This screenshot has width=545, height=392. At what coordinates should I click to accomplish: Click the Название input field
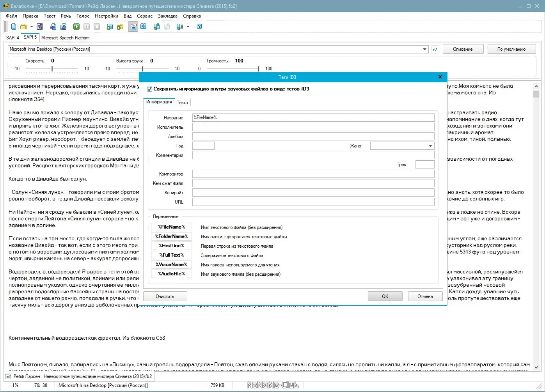coord(313,118)
